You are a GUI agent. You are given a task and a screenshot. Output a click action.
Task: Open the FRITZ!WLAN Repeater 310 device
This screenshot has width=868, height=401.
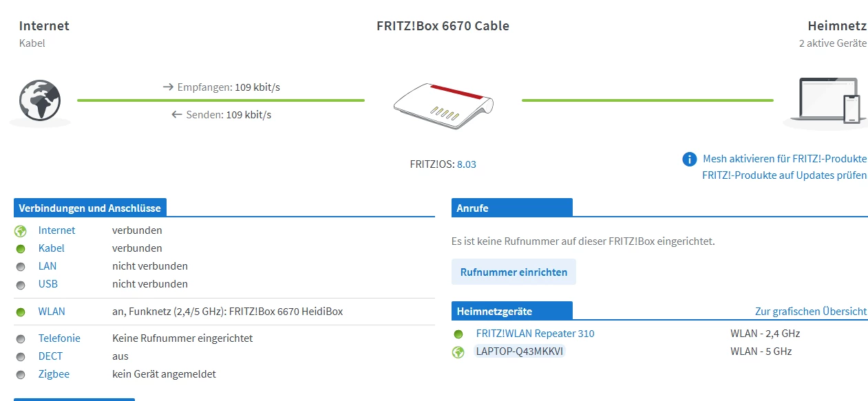pyautogui.click(x=535, y=334)
